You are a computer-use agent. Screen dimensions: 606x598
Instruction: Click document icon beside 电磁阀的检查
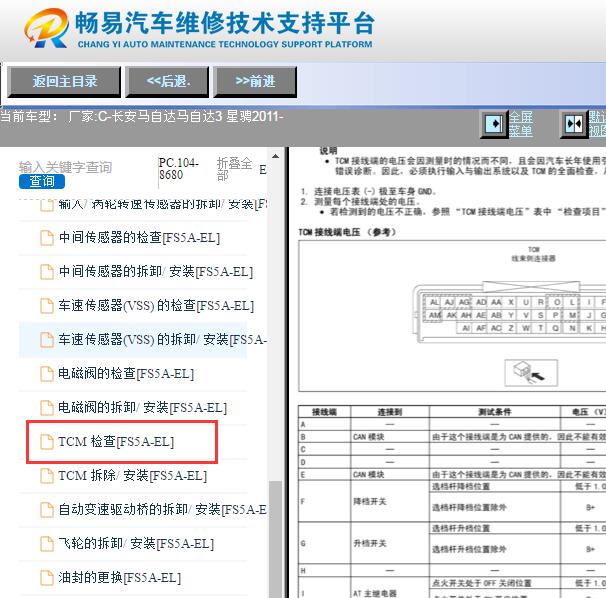tap(47, 374)
